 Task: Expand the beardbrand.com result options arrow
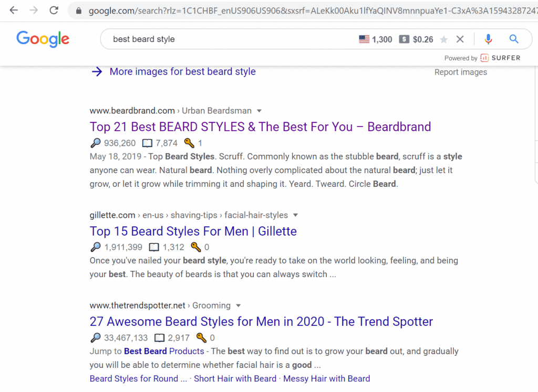260,111
